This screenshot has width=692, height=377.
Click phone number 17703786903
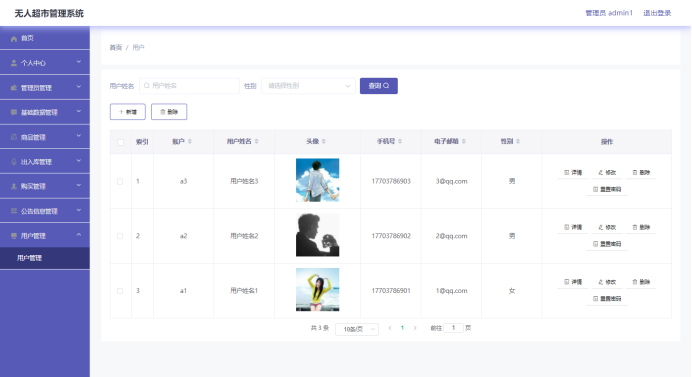pos(391,181)
